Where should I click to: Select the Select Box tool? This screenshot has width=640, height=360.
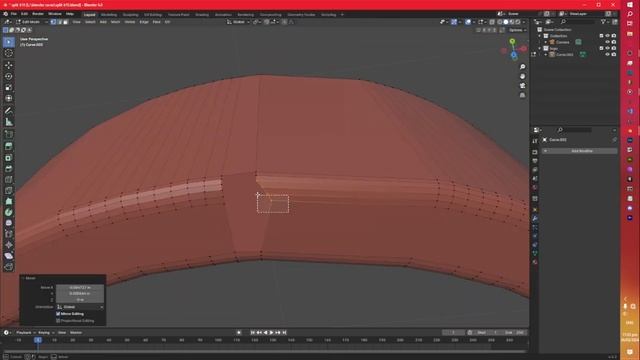[9, 42]
